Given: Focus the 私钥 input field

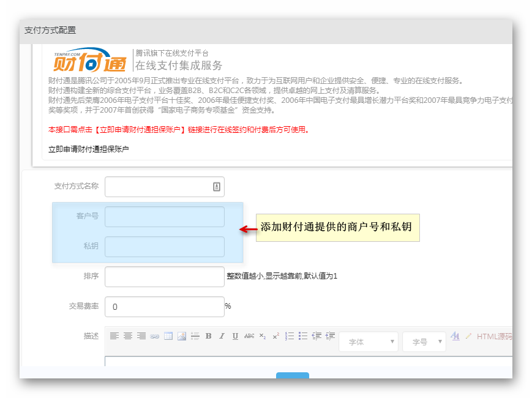Looking at the screenshot, I should click(165, 247).
